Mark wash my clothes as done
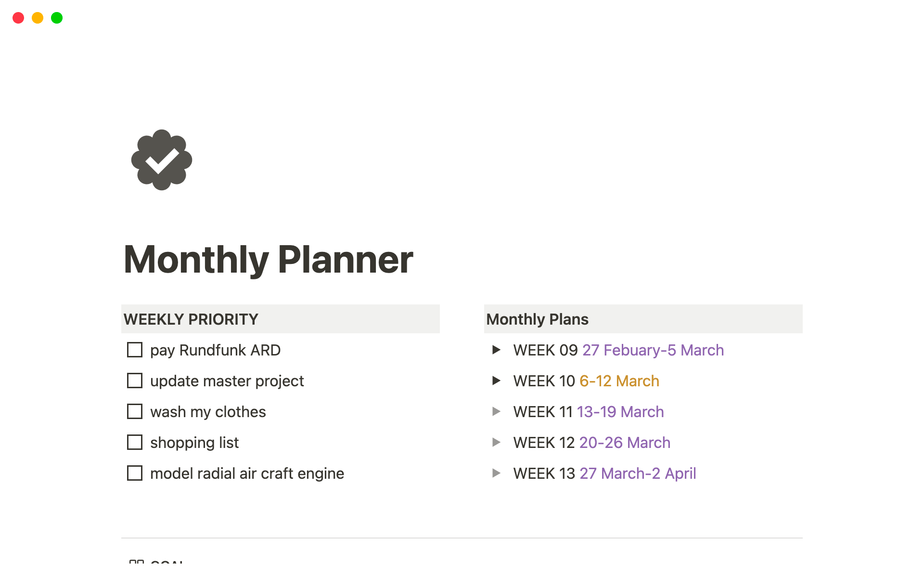The height and width of the screenshot is (578, 924). 135,411
